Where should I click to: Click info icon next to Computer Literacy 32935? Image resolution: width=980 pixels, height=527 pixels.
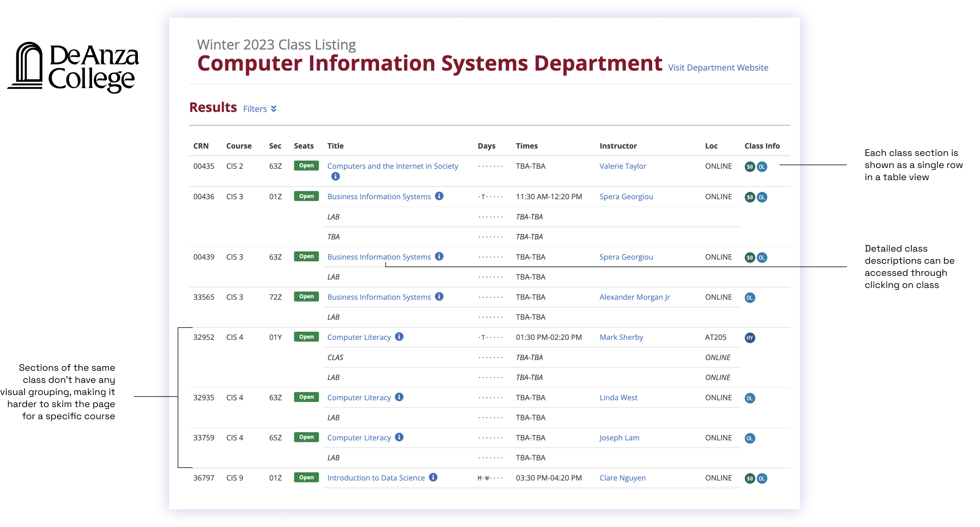point(399,397)
